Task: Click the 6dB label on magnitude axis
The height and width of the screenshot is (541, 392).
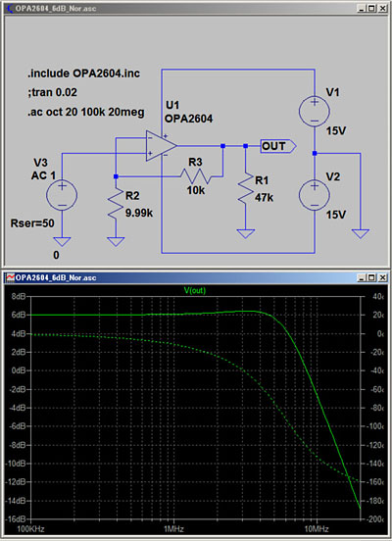Action: 19,315
